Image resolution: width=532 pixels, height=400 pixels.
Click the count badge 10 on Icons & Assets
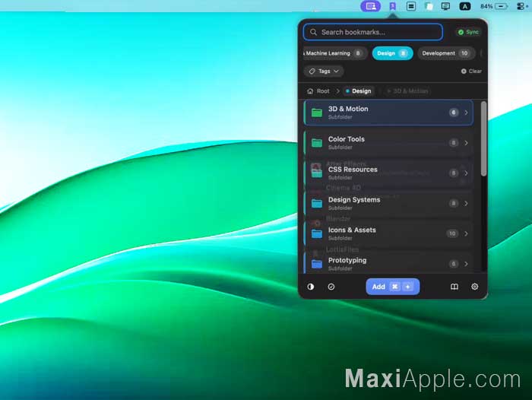[x=452, y=233]
